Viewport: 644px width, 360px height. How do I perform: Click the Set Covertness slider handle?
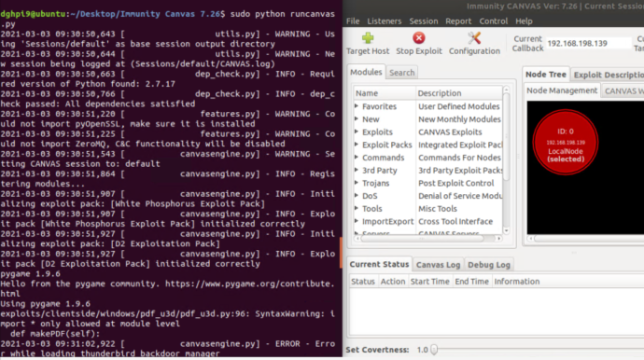[x=434, y=350]
